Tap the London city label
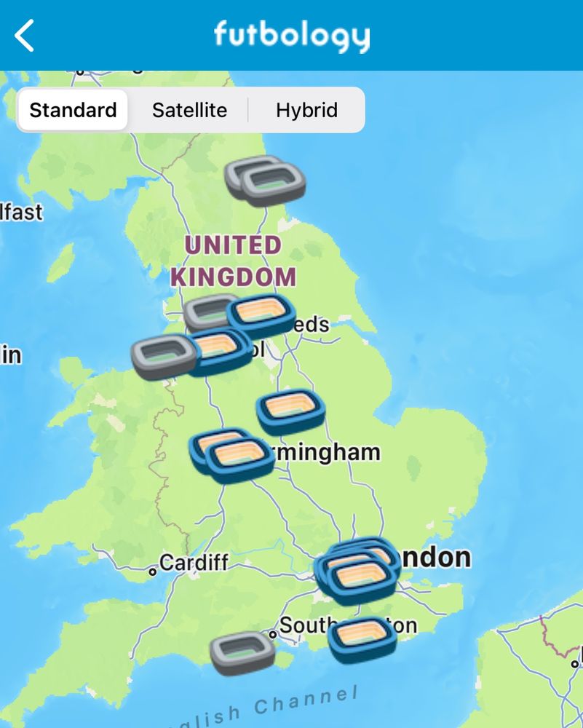The image size is (583, 728). [434, 558]
